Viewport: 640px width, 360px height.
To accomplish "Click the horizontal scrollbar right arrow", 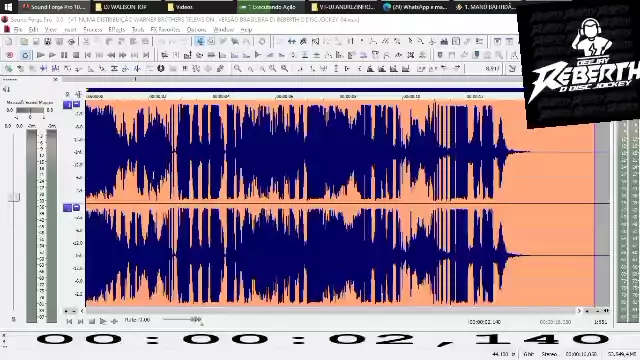I will 579,311.
